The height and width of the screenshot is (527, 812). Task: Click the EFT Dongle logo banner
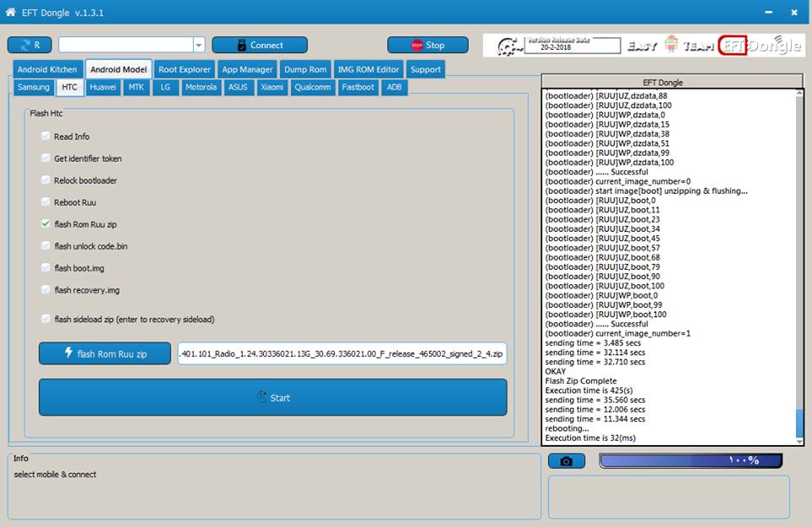[644, 46]
